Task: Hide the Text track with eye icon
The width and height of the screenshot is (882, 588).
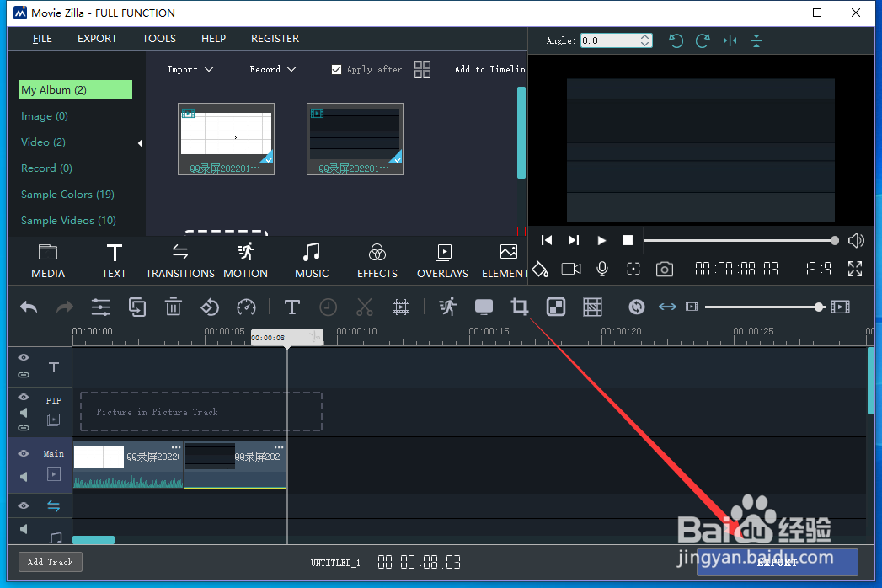Action: tap(24, 358)
